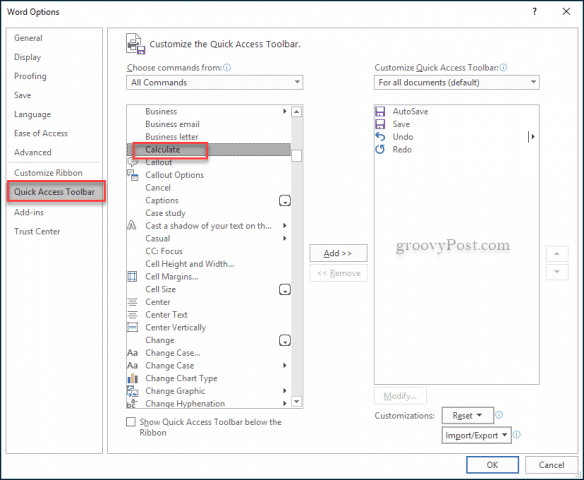This screenshot has height=480, width=584.
Task: Click the Add >> button
Action: coord(338,253)
